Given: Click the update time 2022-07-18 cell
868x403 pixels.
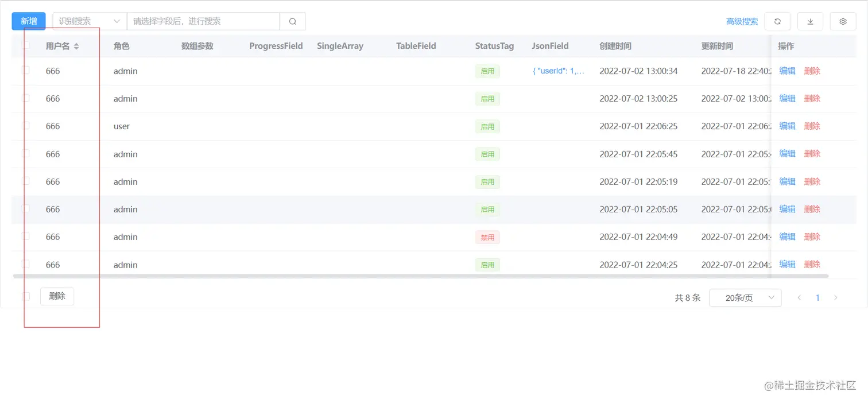Looking at the screenshot, I should pos(736,71).
